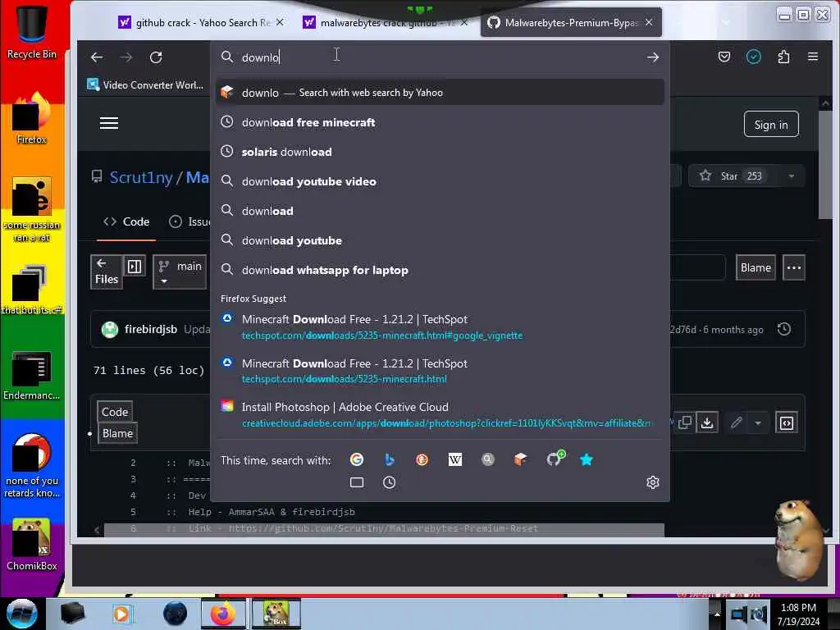Search this time with Wikipedia
The height and width of the screenshot is (630, 840).
(x=454, y=459)
